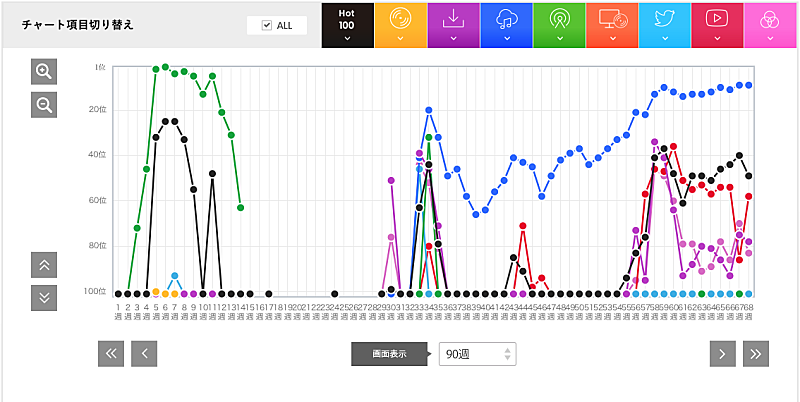The height and width of the screenshot is (402, 800).
Task: Expand chevron under pink circles tab
Action: (770, 39)
